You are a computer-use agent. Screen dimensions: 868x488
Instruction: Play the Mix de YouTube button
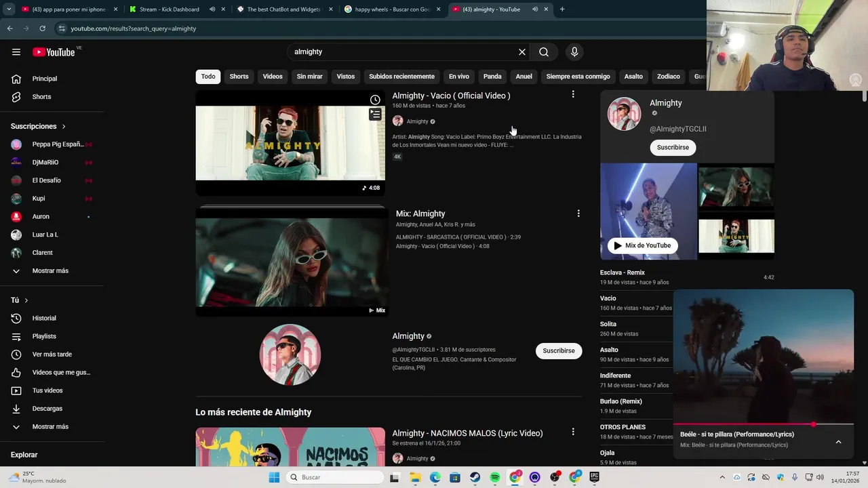(642, 245)
